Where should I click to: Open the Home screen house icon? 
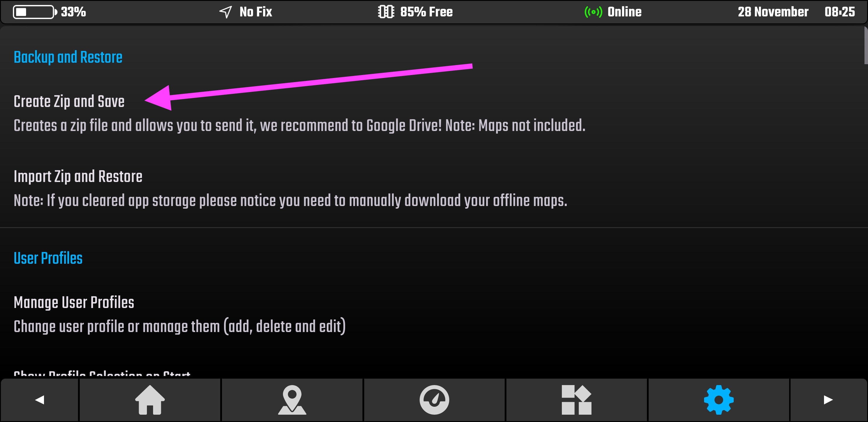pos(150,400)
